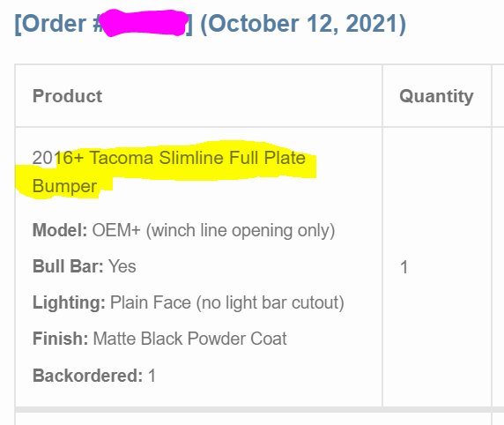Click the Bull Bar value Yes
Viewport: 504px width, 425px height.
tap(122, 266)
